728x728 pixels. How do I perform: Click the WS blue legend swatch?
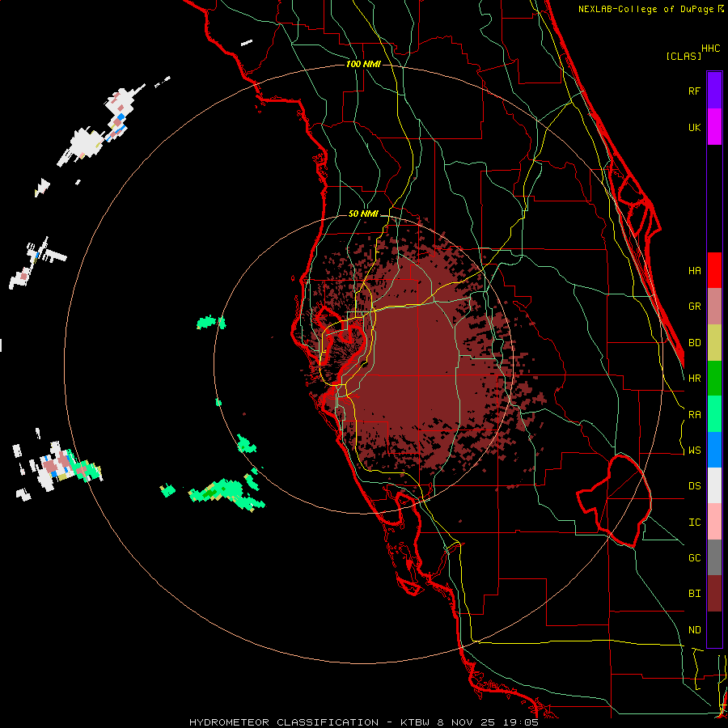[714, 450]
